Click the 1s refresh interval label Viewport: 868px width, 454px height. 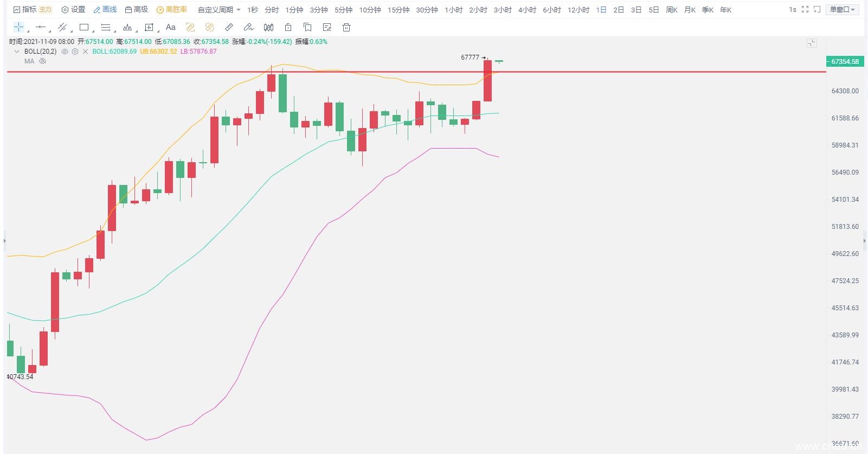coord(792,10)
